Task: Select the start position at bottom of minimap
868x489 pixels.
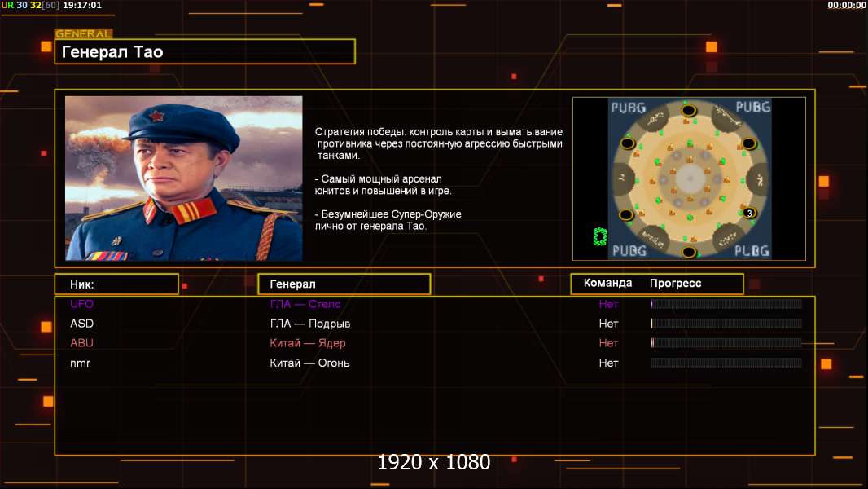Action: click(689, 253)
